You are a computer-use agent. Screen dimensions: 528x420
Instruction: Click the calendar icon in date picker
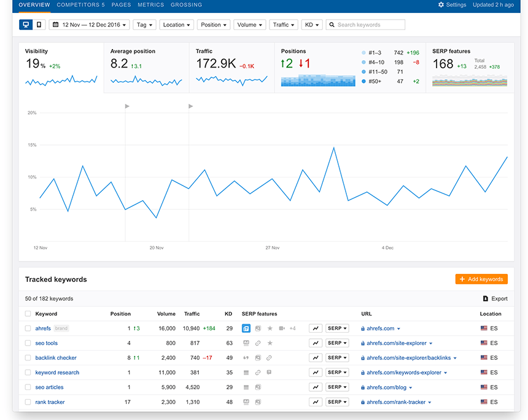56,25
